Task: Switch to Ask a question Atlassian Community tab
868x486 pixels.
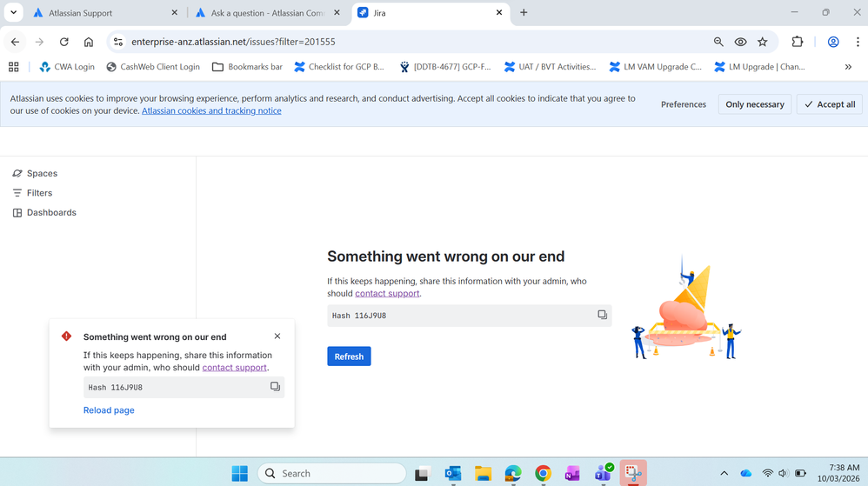Action: 266,13
